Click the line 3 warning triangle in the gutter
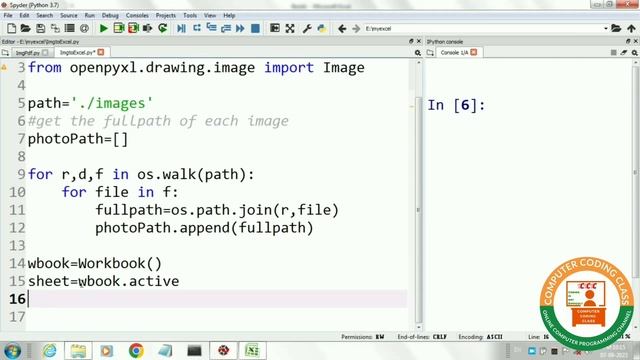Viewport: 640px width, 360px height. click(x=4, y=67)
